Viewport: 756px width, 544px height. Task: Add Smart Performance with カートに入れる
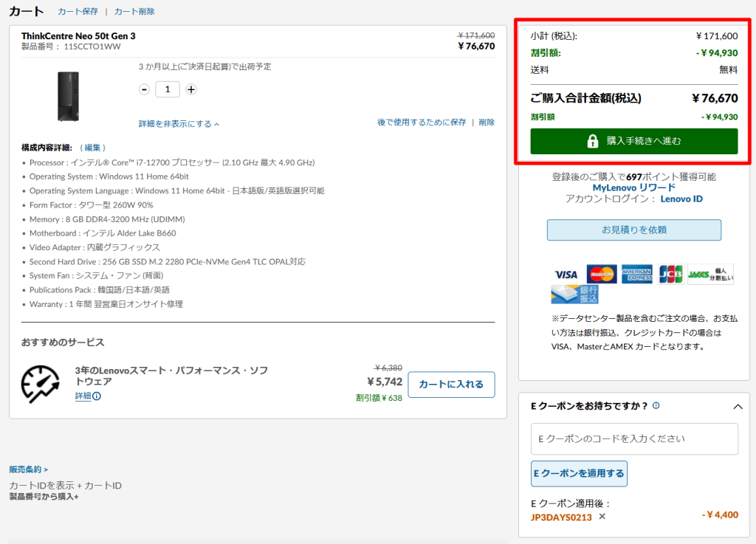pyautogui.click(x=451, y=385)
